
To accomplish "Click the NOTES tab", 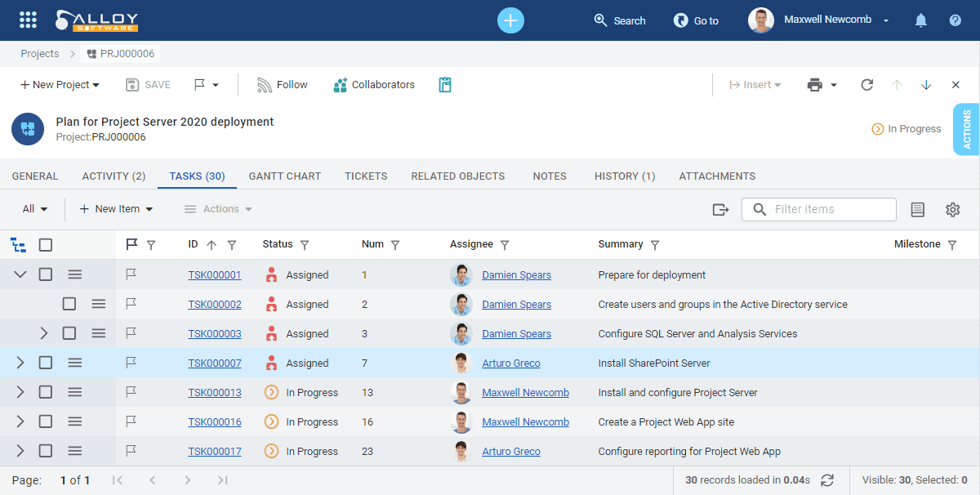I will coord(550,176).
